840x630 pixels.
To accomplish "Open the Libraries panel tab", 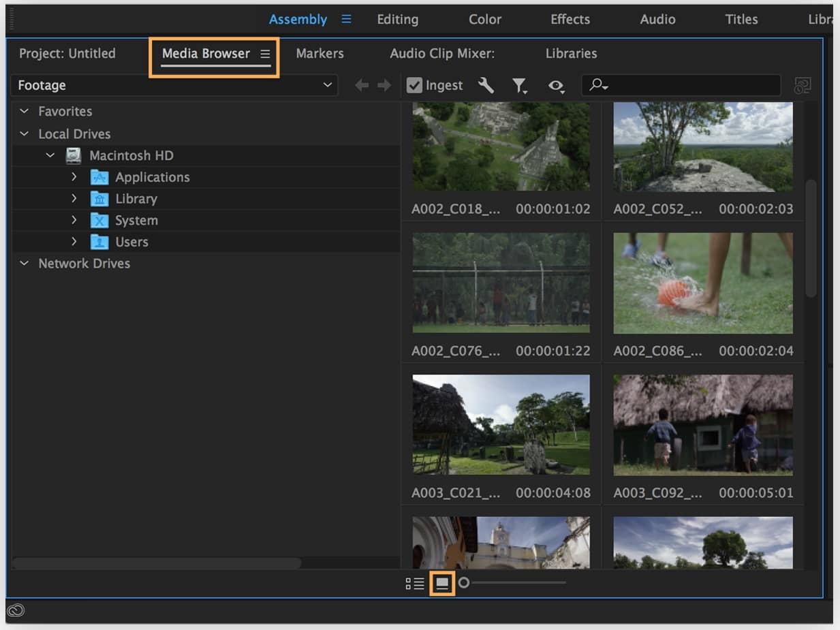I will pos(571,53).
